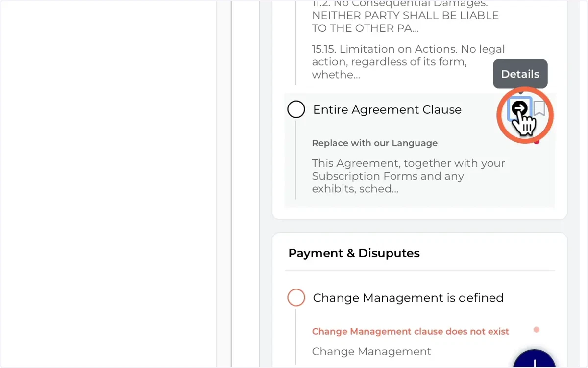Click the This Agreement, together with your text
Image resolution: width=588 pixels, height=368 pixels.
pyautogui.click(x=409, y=176)
